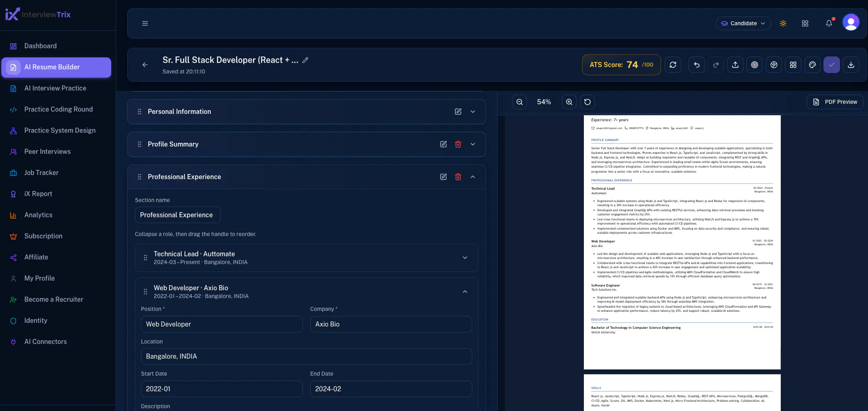Open AI Connectors in sidebar
The height and width of the screenshot is (411, 868).
pos(56,342)
